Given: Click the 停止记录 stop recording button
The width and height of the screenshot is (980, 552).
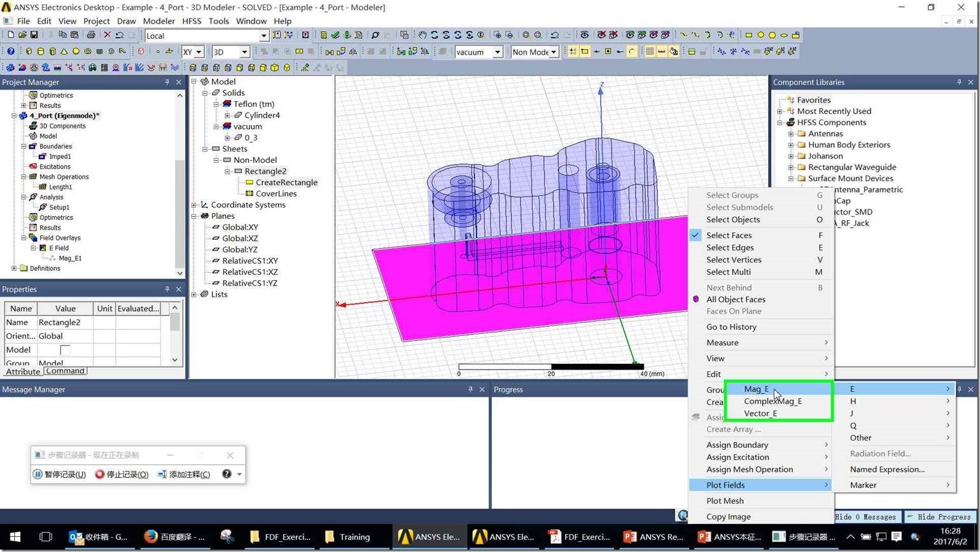Looking at the screenshot, I should coord(122,474).
